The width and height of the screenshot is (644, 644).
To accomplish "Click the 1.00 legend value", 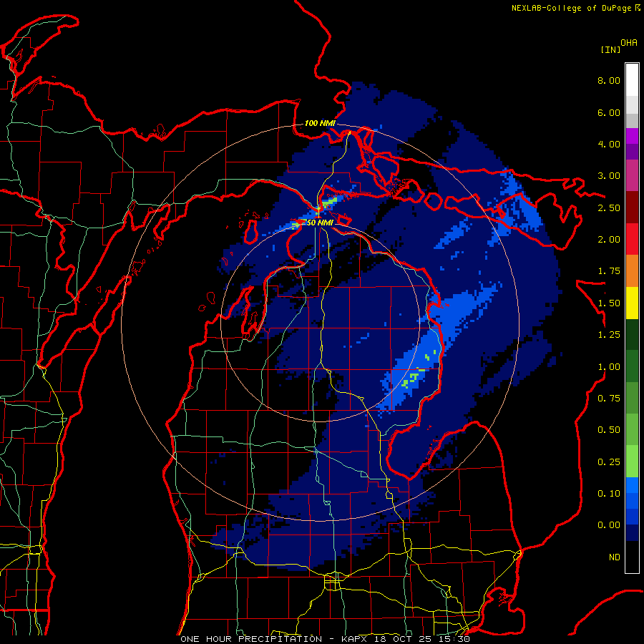I will click(x=609, y=367).
